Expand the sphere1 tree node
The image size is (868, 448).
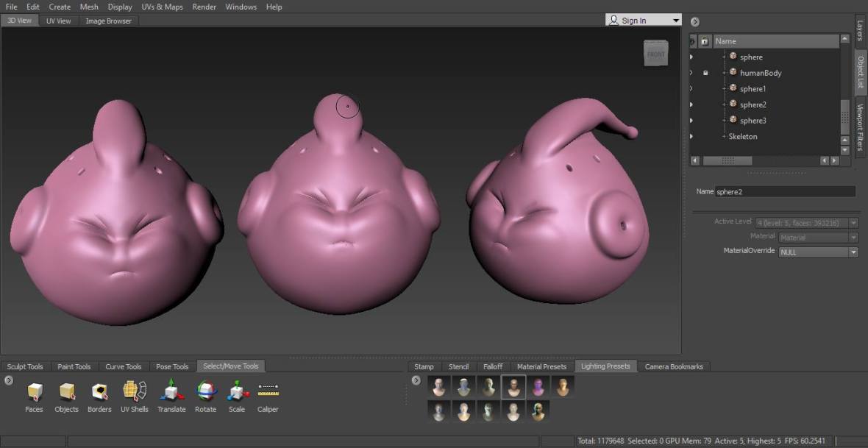coord(725,89)
